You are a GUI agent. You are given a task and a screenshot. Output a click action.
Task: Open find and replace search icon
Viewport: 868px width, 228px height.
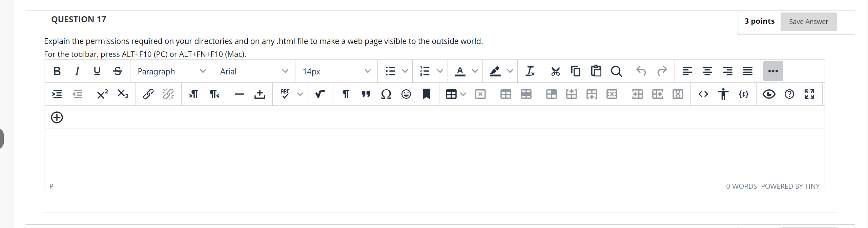pos(616,71)
